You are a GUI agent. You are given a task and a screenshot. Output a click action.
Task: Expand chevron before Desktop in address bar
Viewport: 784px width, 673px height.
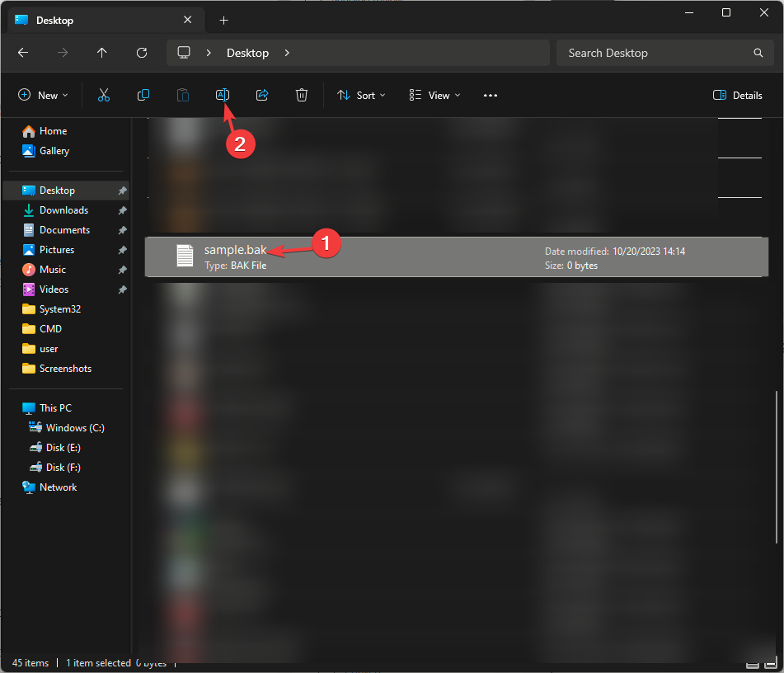coord(209,53)
